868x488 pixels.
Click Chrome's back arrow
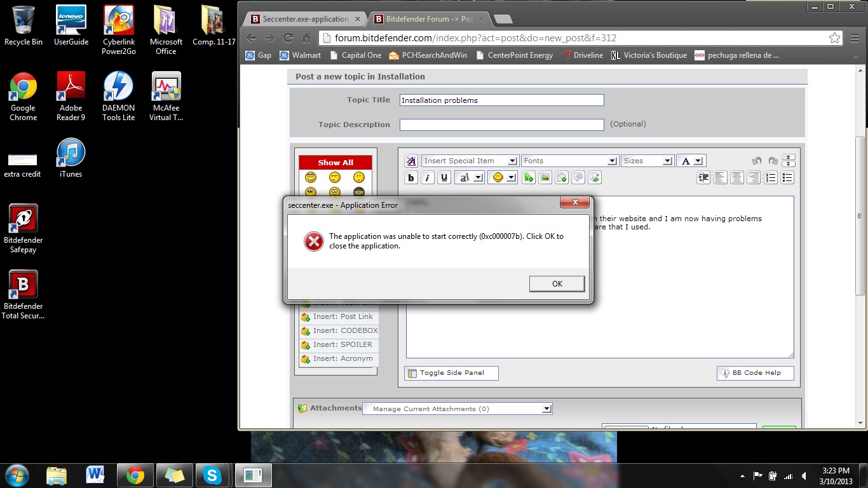tap(252, 38)
